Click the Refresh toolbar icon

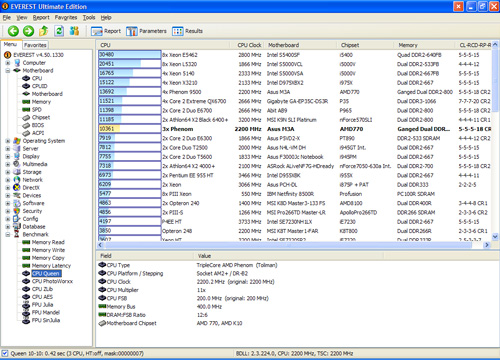59,31
